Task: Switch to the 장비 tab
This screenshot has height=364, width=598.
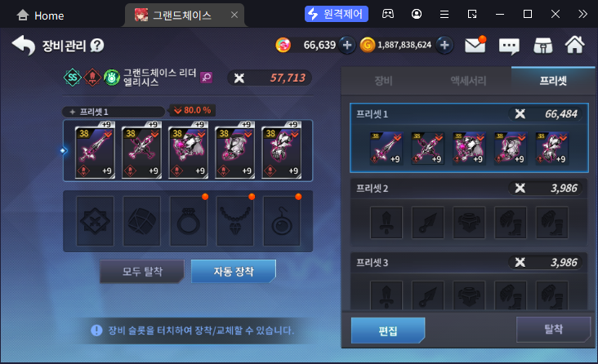Action: [383, 81]
